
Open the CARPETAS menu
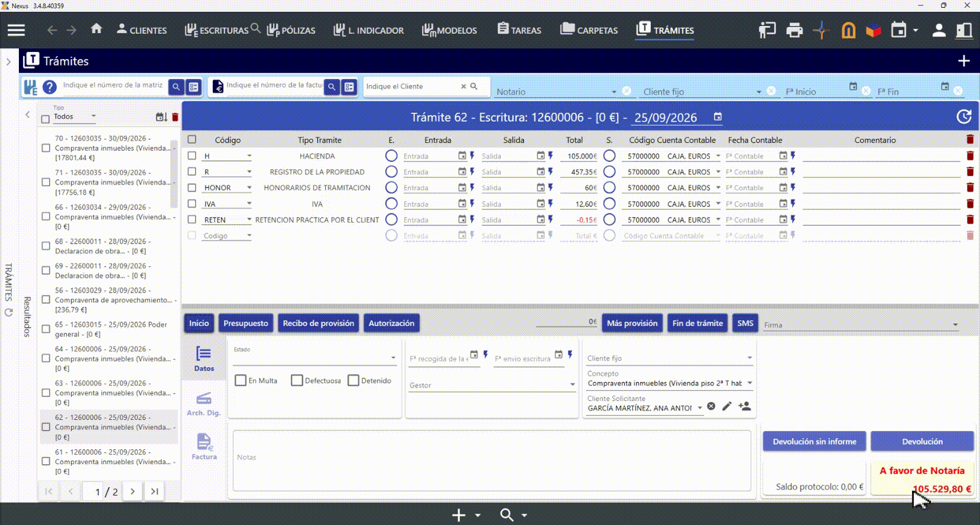tap(589, 30)
